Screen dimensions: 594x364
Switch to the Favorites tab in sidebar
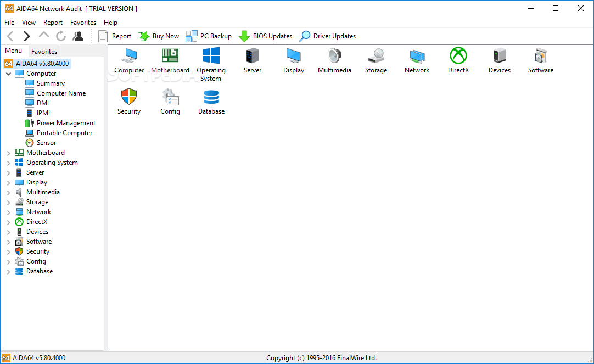pyautogui.click(x=44, y=52)
